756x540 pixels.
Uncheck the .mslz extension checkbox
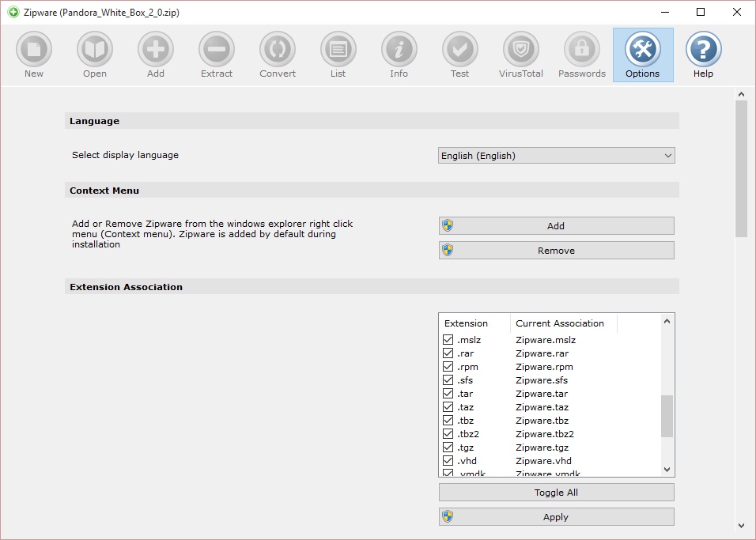point(448,339)
